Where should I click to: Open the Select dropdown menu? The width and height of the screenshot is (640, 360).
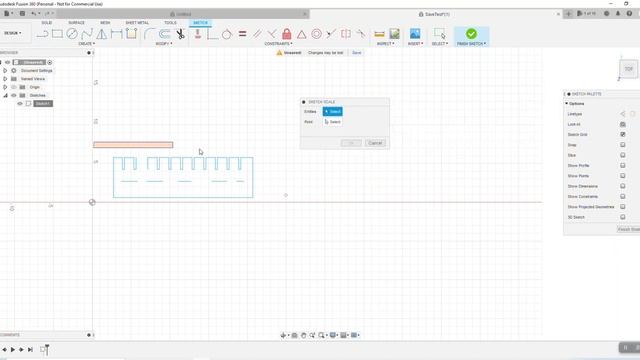pos(440,44)
